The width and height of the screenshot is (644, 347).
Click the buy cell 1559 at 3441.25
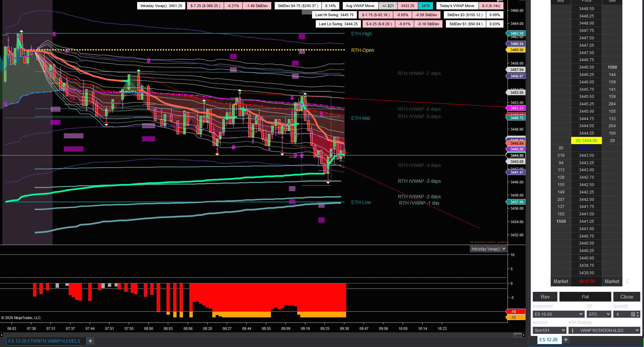[561, 221]
